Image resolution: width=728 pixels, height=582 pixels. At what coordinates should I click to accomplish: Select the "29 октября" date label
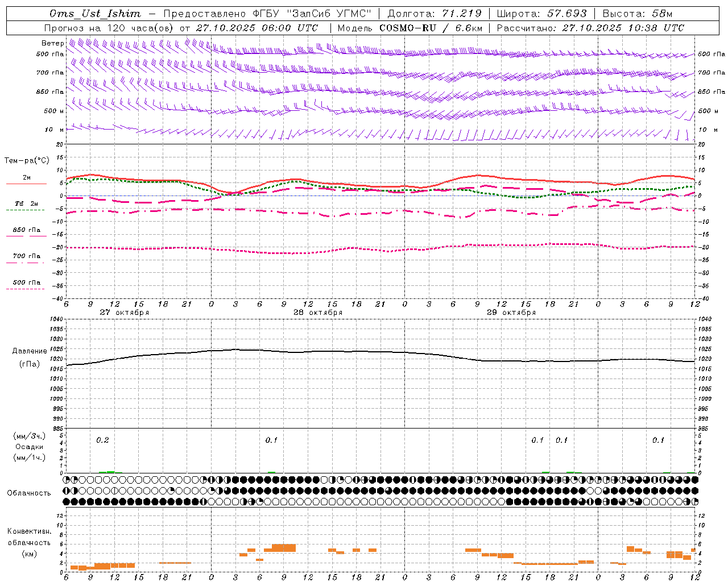click(x=511, y=313)
